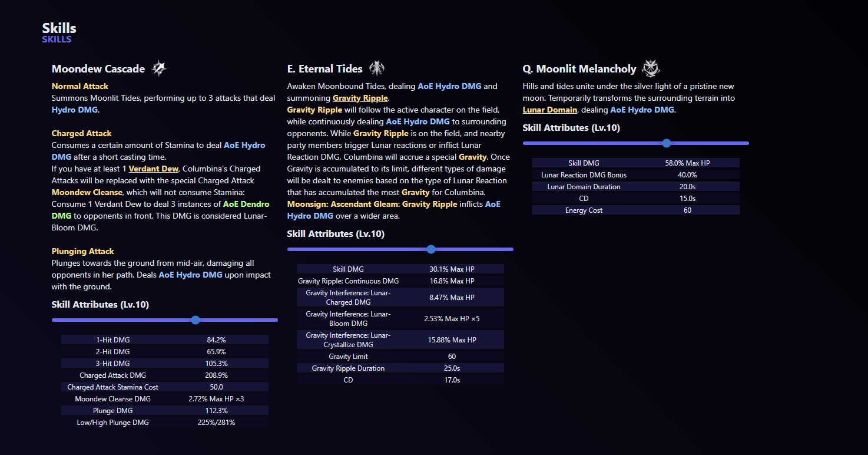868x455 pixels.
Task: Click the "Charged Attack" subheading
Action: [82, 133]
